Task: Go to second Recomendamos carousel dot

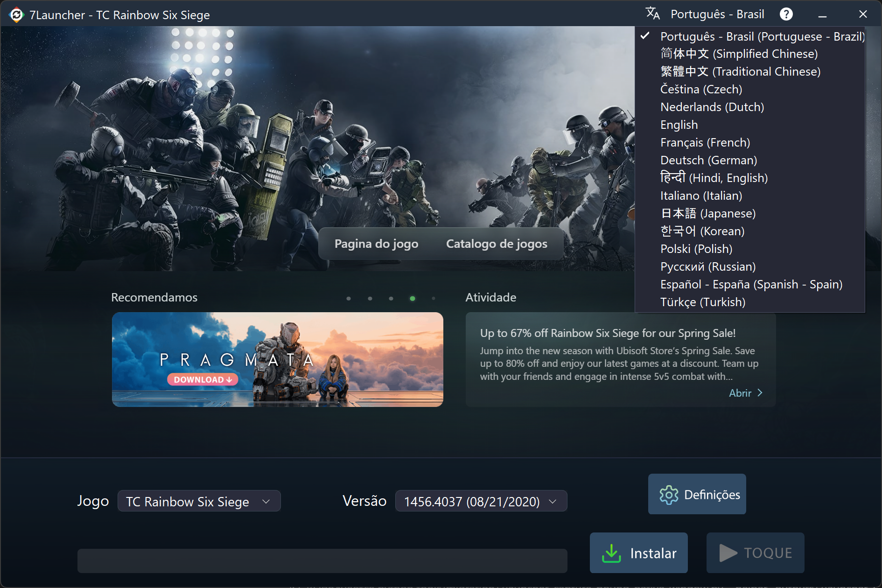Action: (x=370, y=299)
